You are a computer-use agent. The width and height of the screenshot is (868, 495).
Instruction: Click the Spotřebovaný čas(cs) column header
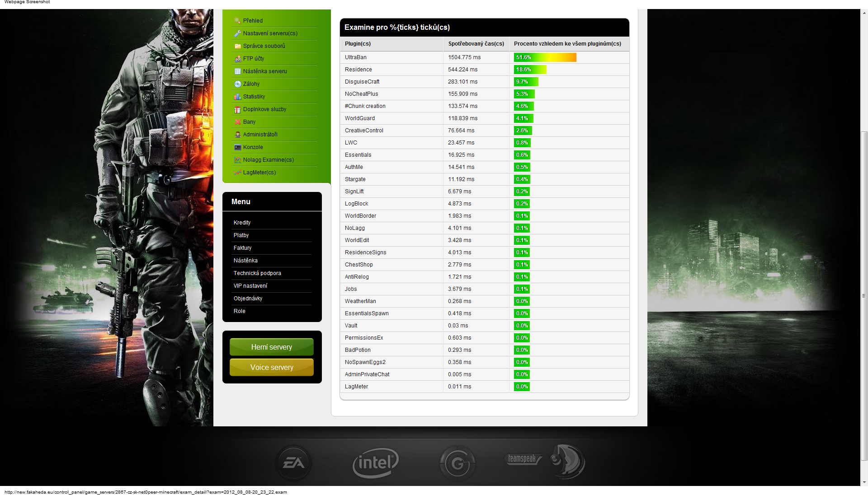point(476,44)
